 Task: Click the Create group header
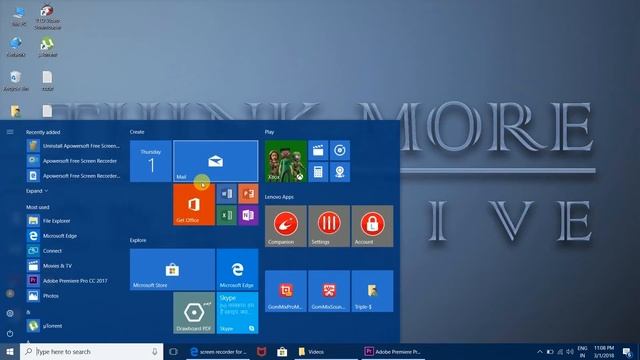point(137,132)
